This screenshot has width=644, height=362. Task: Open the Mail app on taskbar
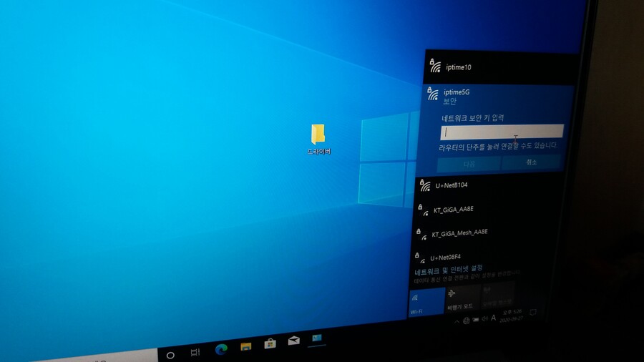tap(293, 341)
